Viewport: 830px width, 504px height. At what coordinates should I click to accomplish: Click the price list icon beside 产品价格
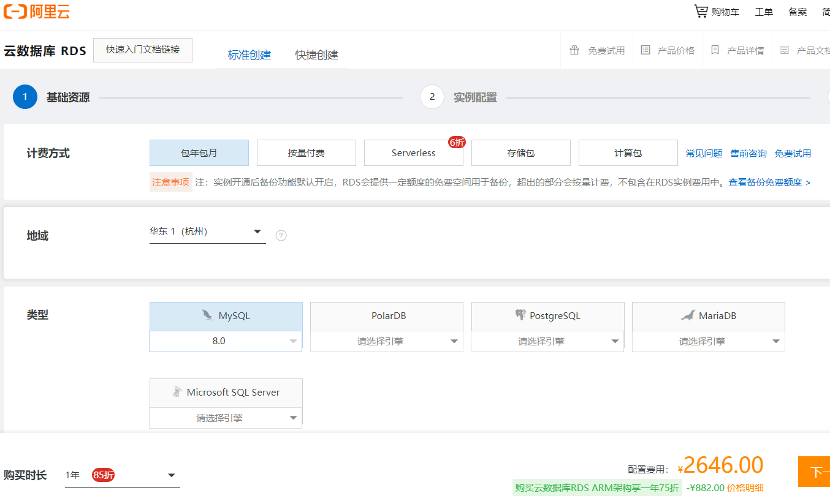pos(645,50)
